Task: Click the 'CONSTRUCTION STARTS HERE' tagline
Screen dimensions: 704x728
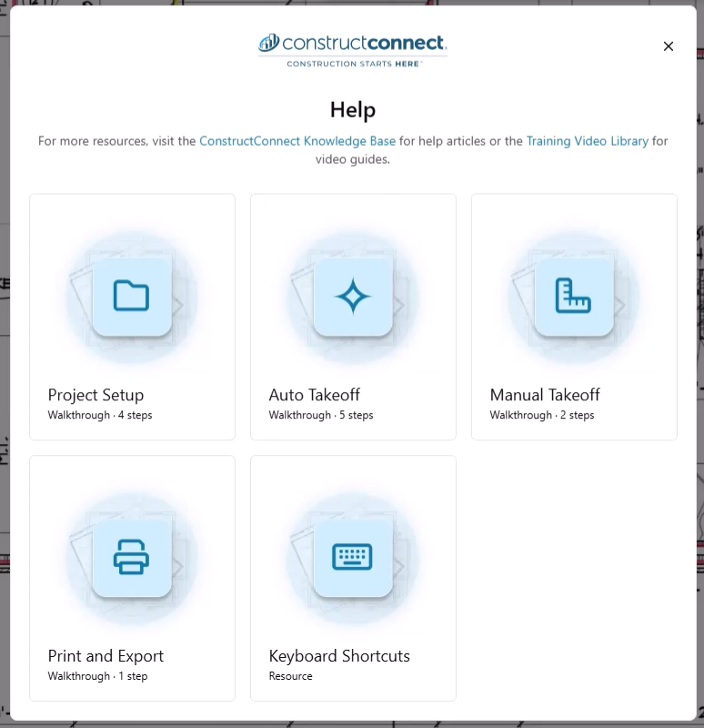Action: pyautogui.click(x=354, y=64)
